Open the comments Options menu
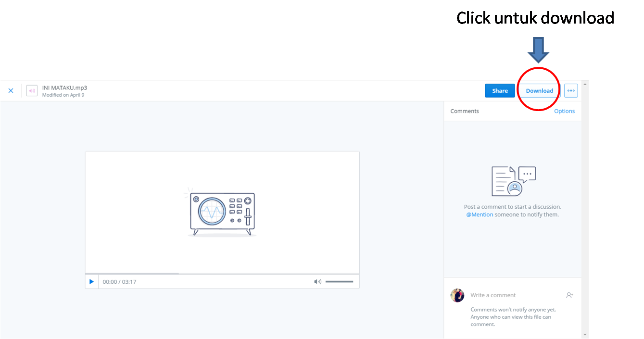 (x=564, y=111)
